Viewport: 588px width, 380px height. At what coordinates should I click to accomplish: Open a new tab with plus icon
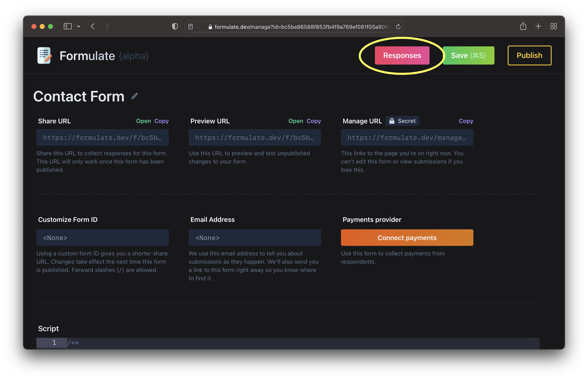tap(538, 26)
